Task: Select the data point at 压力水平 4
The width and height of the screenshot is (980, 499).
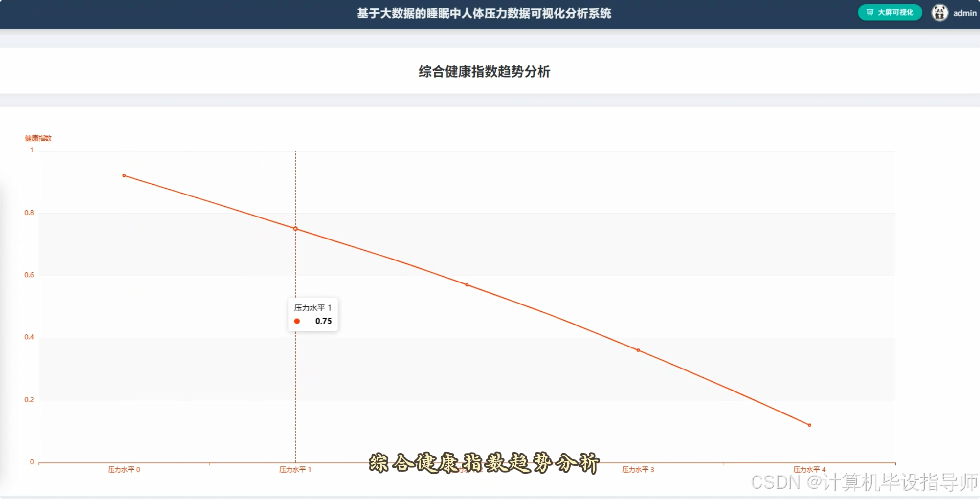Action: (809, 425)
